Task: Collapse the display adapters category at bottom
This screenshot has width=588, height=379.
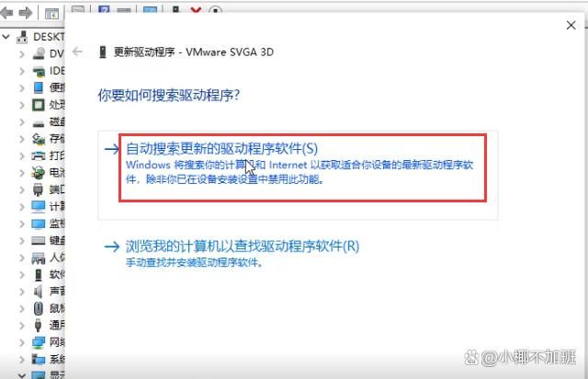Action: pyautogui.click(x=22, y=375)
